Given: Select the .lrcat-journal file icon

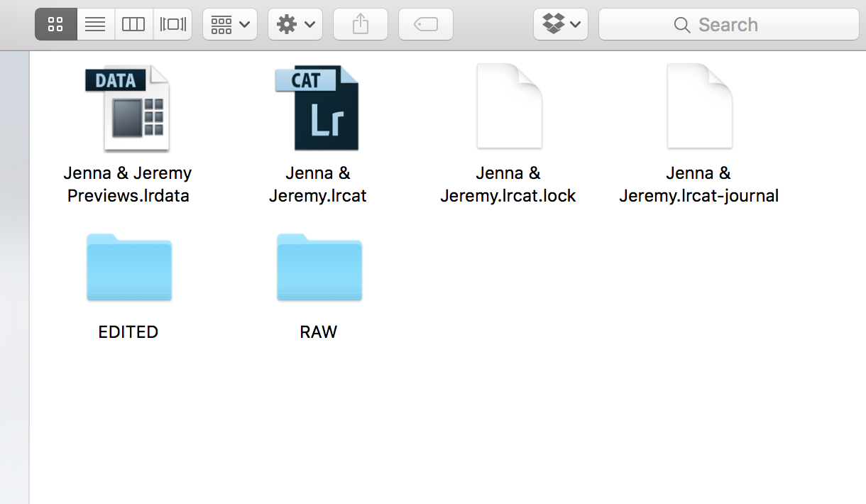Looking at the screenshot, I should point(698,106).
